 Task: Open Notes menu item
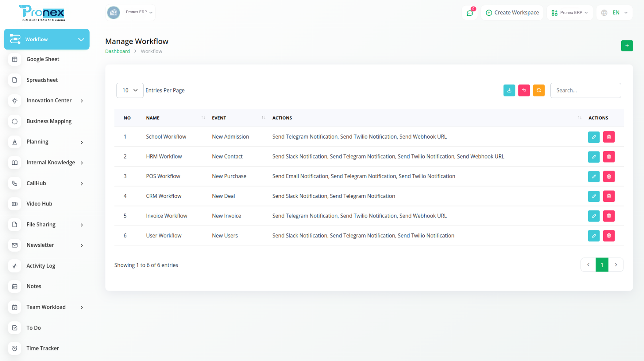(x=34, y=287)
